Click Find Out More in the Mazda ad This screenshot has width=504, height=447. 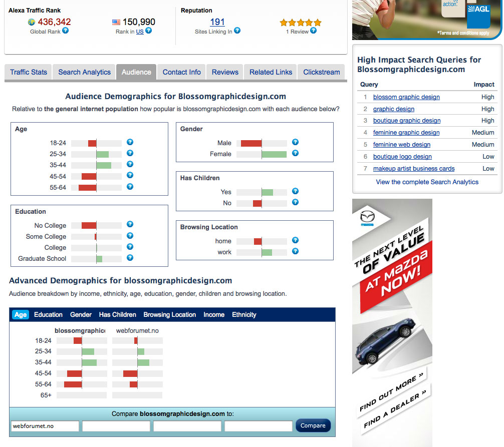392,392
